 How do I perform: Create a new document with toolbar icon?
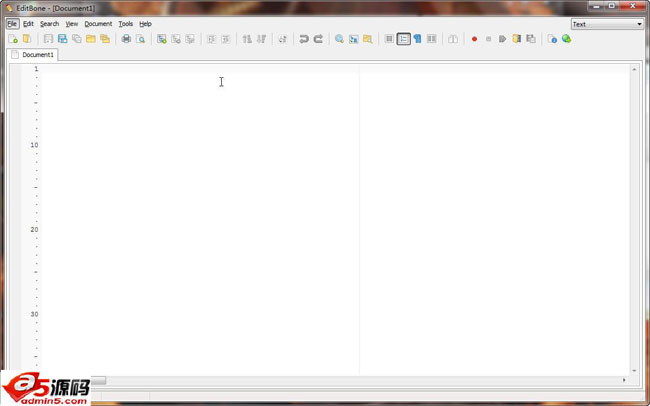[13, 39]
